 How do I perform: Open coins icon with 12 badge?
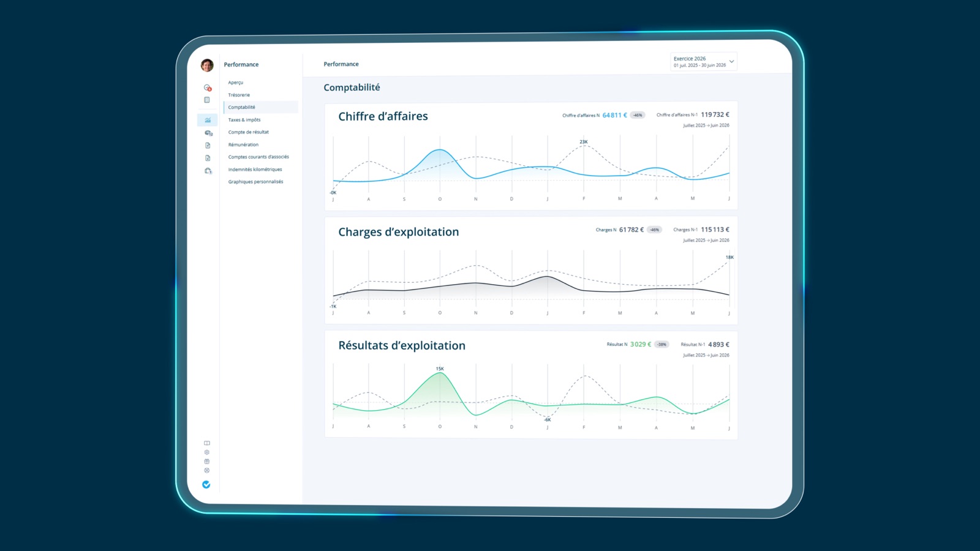coord(208,133)
